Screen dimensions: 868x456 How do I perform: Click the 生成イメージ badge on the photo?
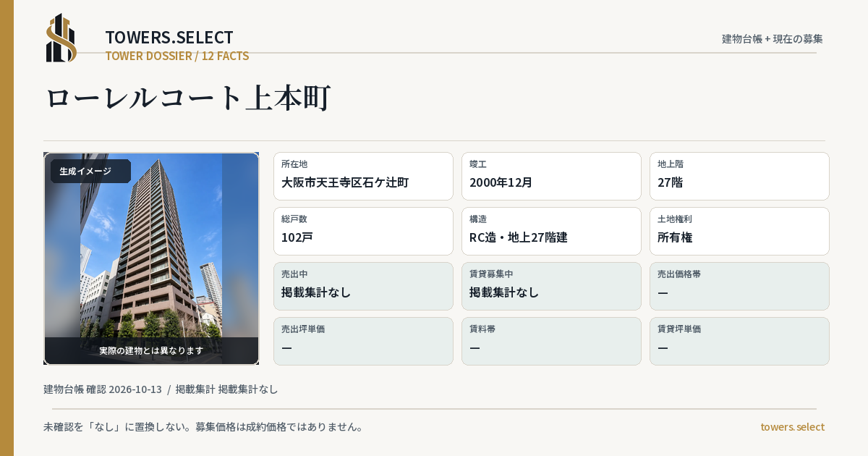click(90, 172)
